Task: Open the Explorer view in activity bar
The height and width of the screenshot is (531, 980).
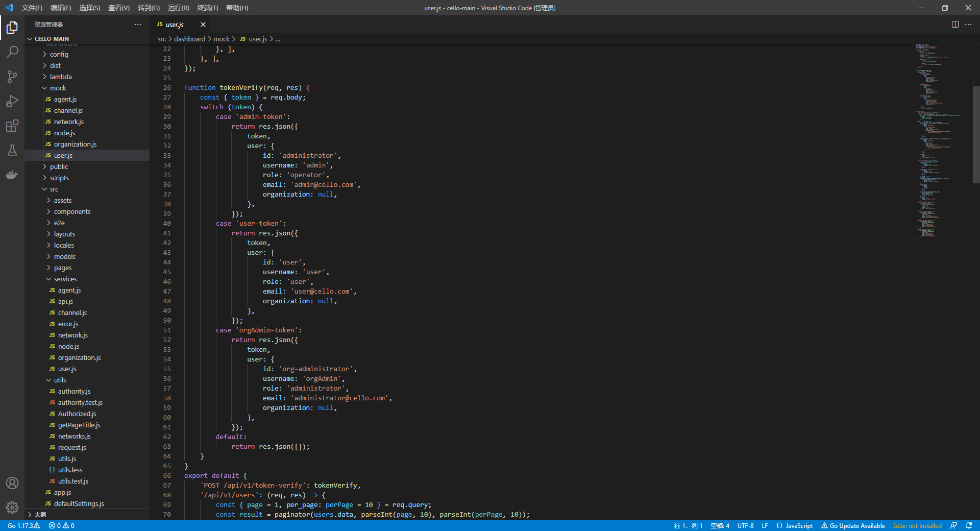Action: tap(12, 28)
